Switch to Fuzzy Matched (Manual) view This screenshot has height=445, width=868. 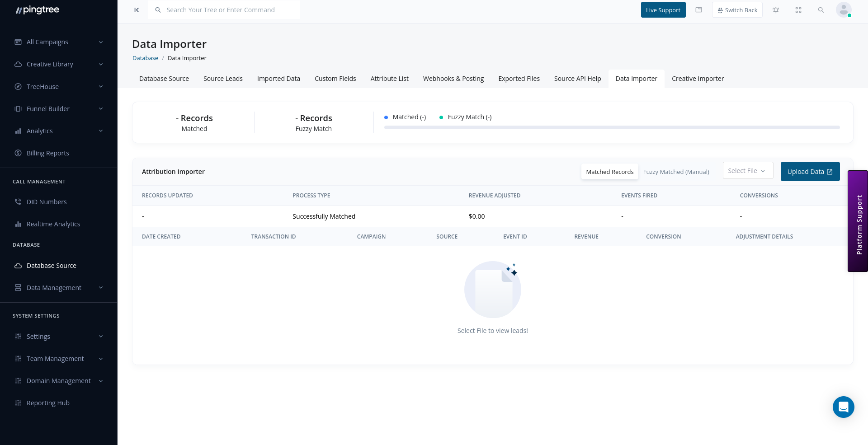click(676, 172)
